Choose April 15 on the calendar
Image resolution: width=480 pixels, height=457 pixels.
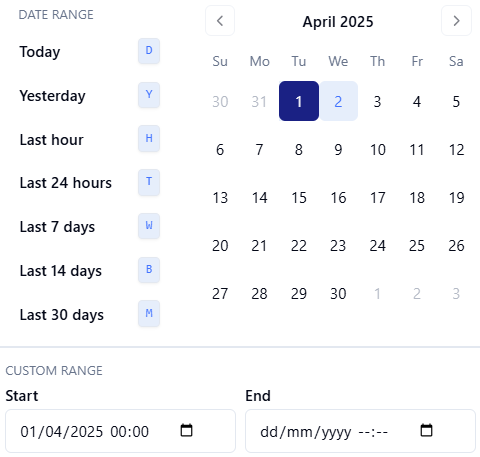point(299,197)
